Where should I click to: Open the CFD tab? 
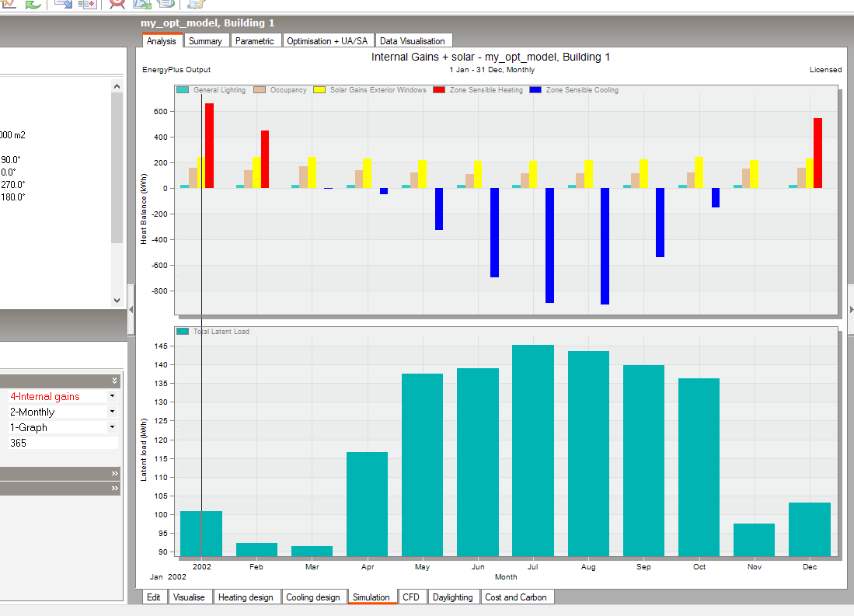point(411,597)
